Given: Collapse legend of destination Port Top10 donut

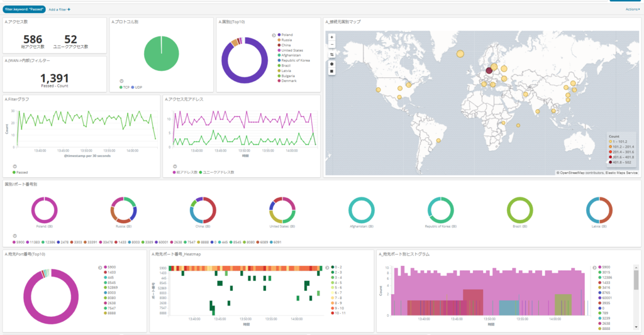Looking at the screenshot, I should 100,268.
